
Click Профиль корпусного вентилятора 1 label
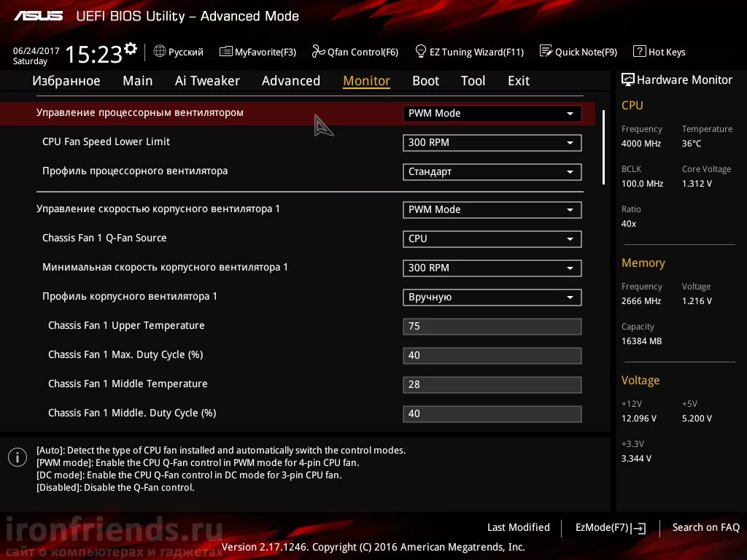click(130, 296)
